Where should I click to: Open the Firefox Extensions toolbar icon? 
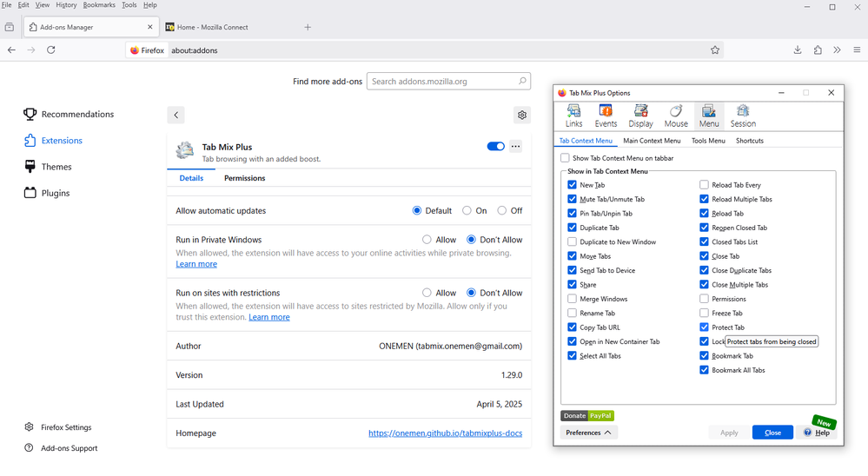(818, 50)
